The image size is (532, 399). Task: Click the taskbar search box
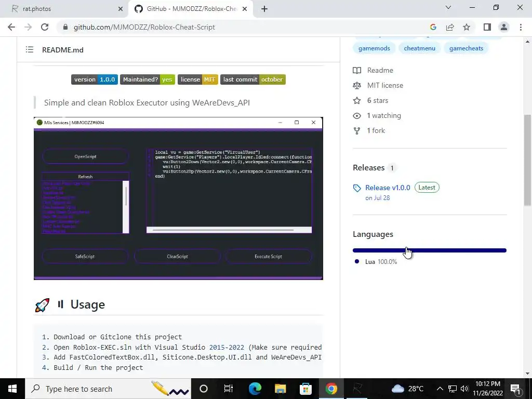108,389
